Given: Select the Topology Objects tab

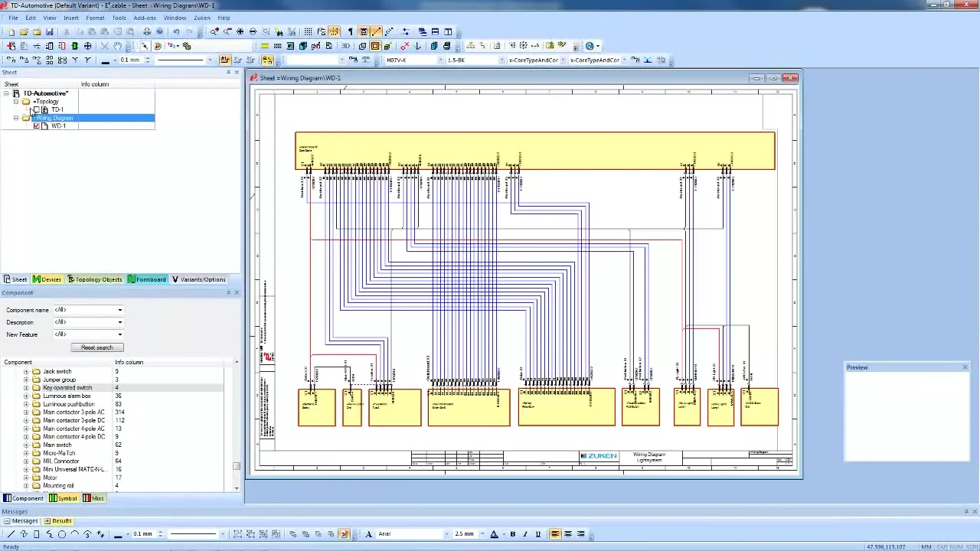Looking at the screenshot, I should pos(95,279).
